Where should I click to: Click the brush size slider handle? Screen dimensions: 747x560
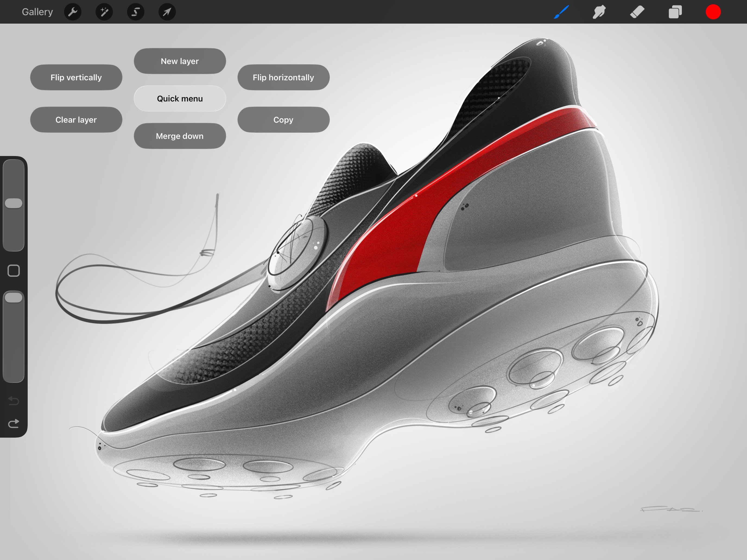[14, 203]
